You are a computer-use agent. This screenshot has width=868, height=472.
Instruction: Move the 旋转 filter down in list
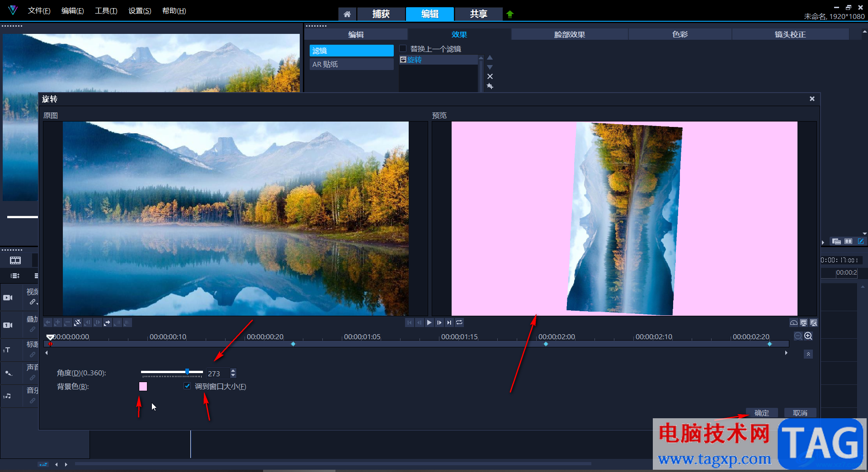pos(490,67)
